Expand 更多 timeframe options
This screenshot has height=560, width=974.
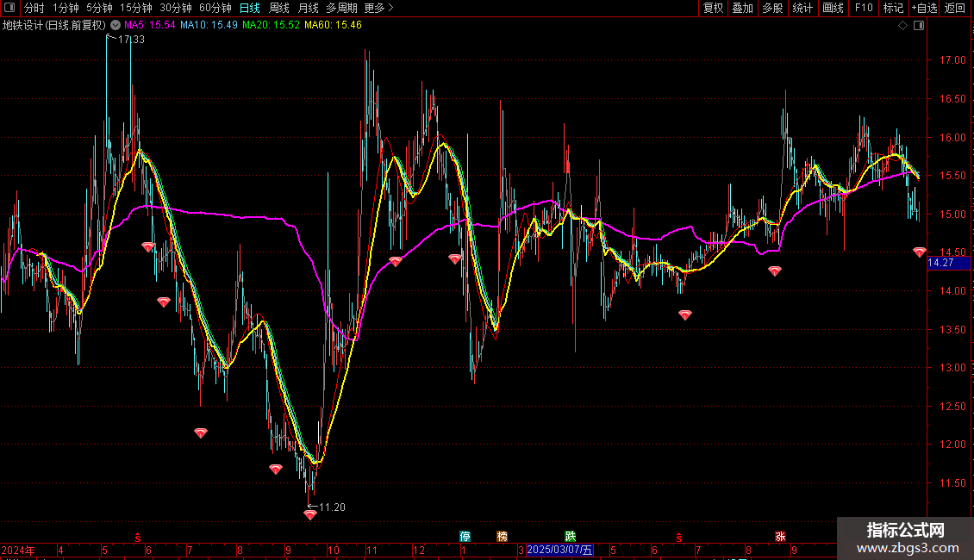[378, 8]
